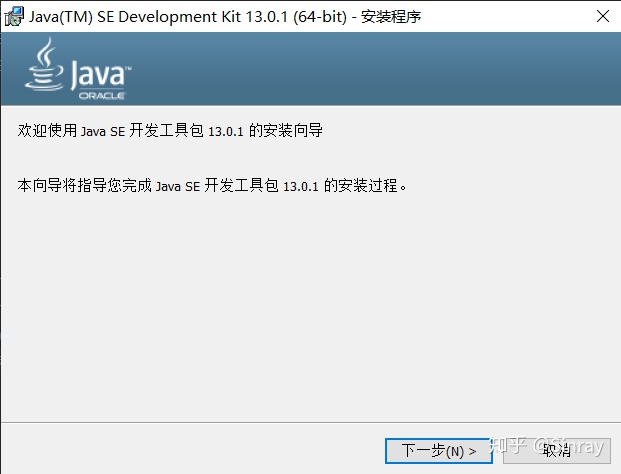This screenshot has width=621, height=474.
Task: Click the Java(TM) SE Development Kit title text
Action: coord(225,17)
